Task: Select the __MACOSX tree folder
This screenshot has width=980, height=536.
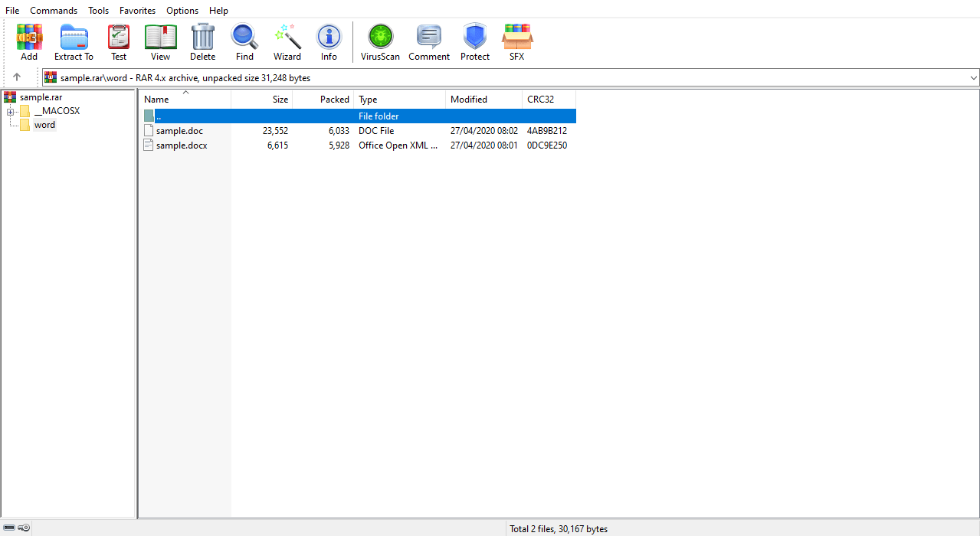Action: (57, 111)
